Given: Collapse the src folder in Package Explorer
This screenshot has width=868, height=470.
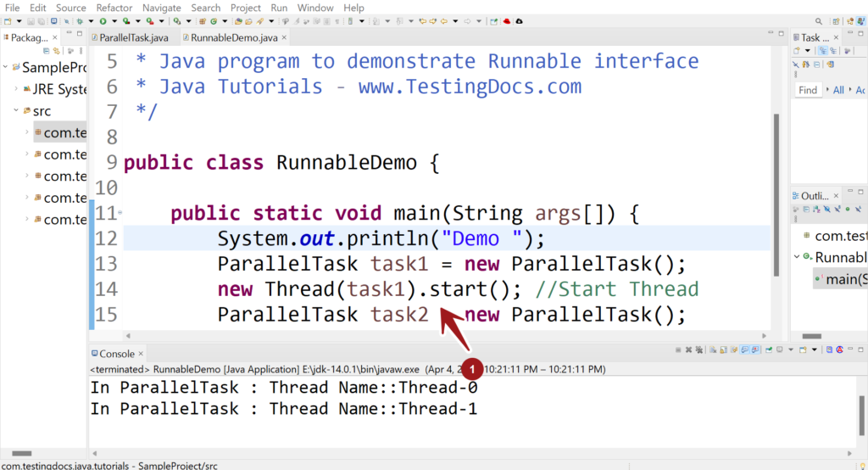Looking at the screenshot, I should (x=15, y=110).
